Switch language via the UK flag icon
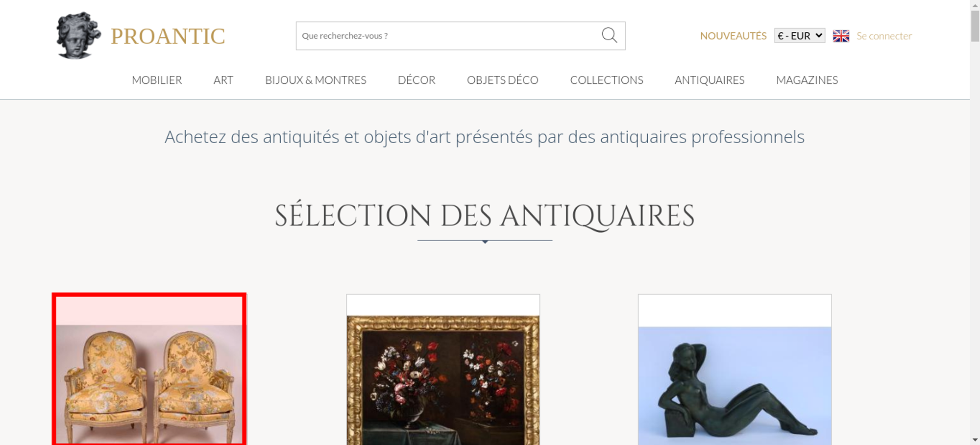The image size is (980, 445). (x=841, y=36)
